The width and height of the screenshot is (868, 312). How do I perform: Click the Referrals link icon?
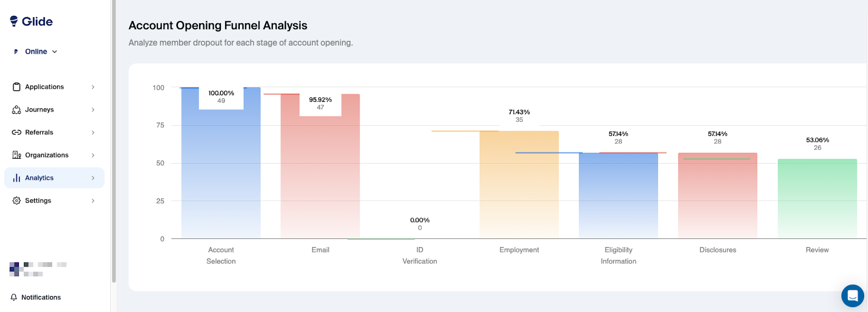coord(16,132)
